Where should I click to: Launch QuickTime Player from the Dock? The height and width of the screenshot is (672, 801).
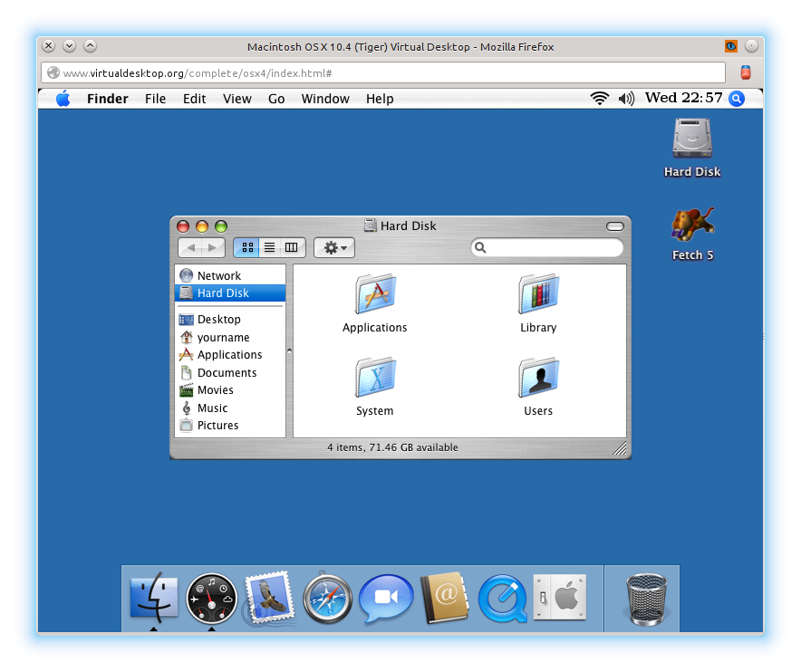tap(502, 599)
